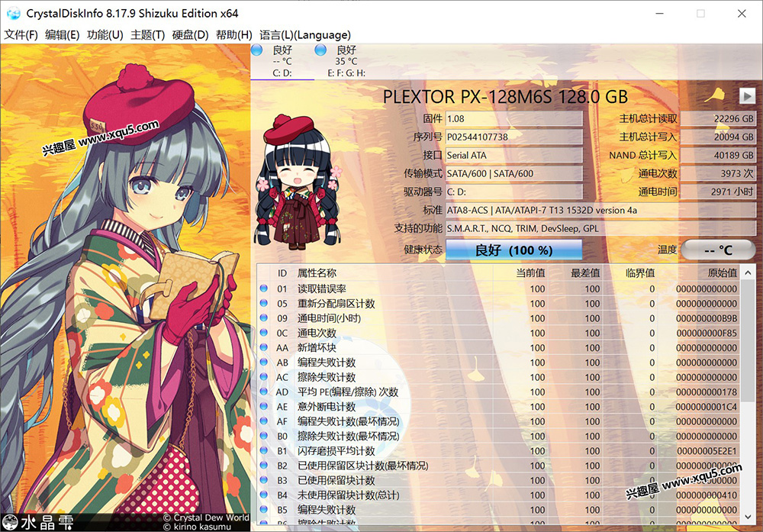Click the attribute list scroll-down arrow

(748, 517)
